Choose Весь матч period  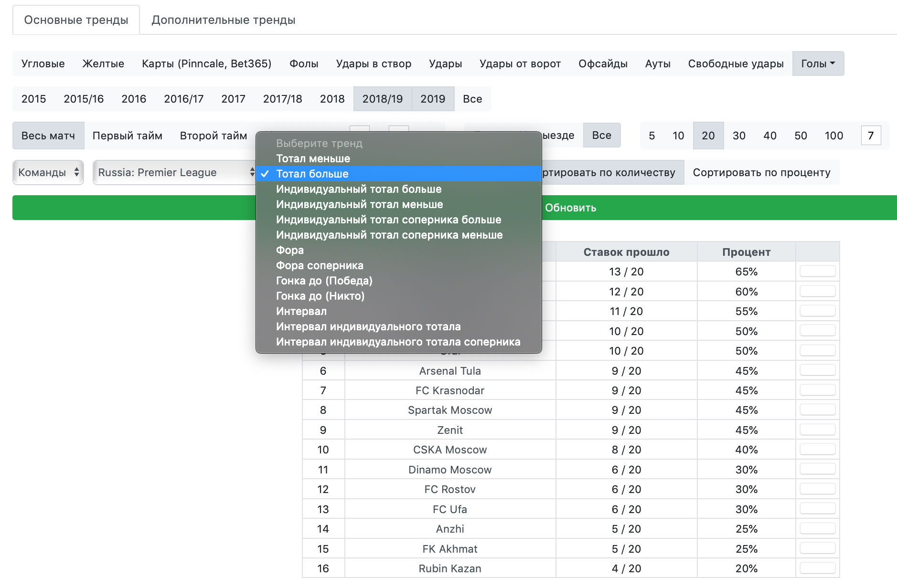click(x=48, y=136)
